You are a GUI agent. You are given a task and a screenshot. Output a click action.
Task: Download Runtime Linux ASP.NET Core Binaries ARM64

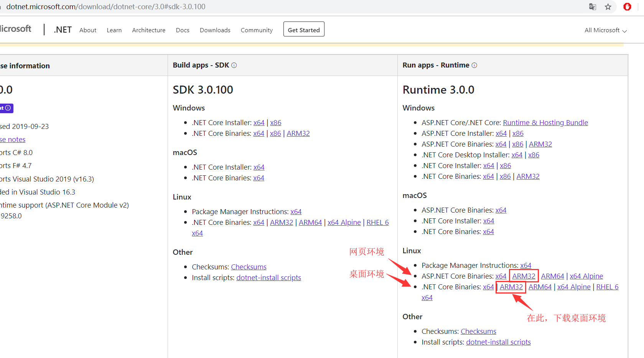click(x=552, y=276)
